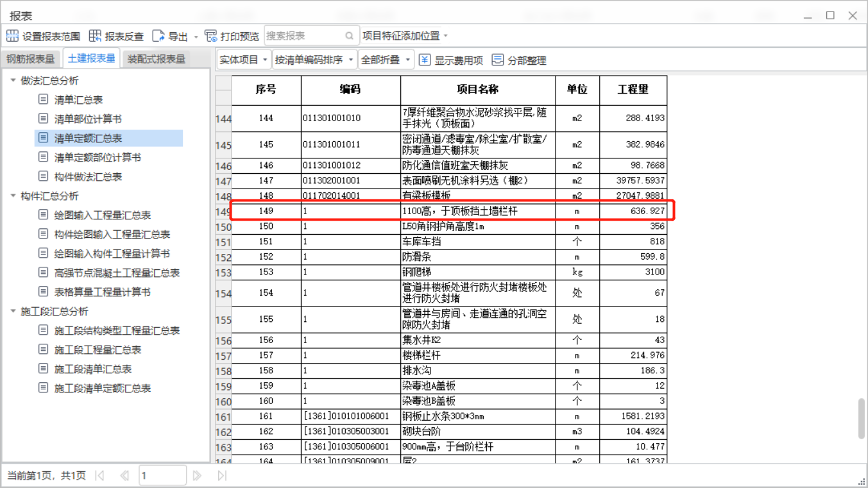This screenshot has width=868, height=488.
Task: Click document icon beside 清单汇总表
Action: pos(43,99)
